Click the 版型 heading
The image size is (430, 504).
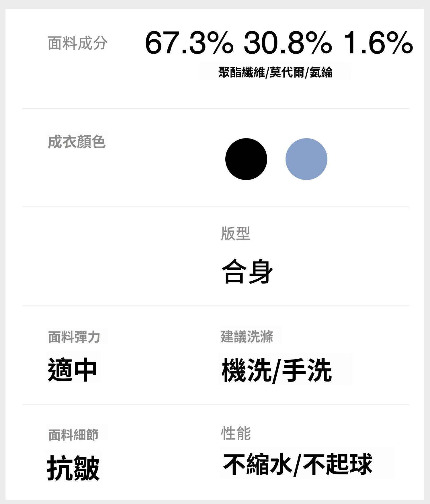[x=235, y=233]
